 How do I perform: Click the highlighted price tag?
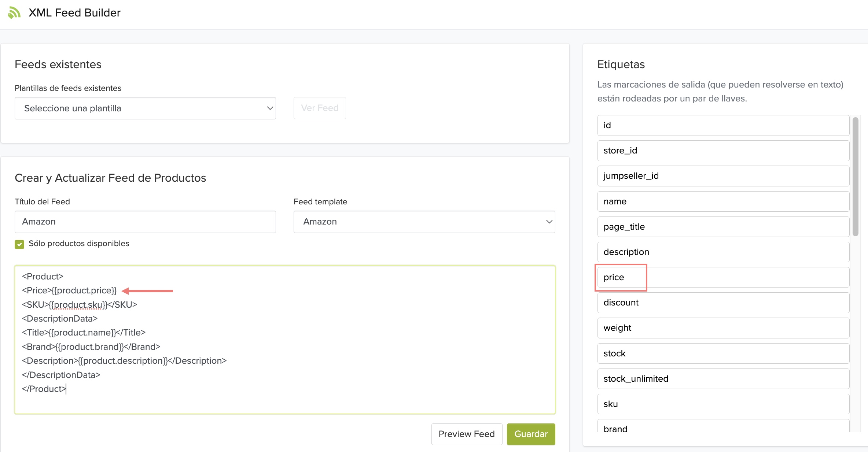point(621,277)
